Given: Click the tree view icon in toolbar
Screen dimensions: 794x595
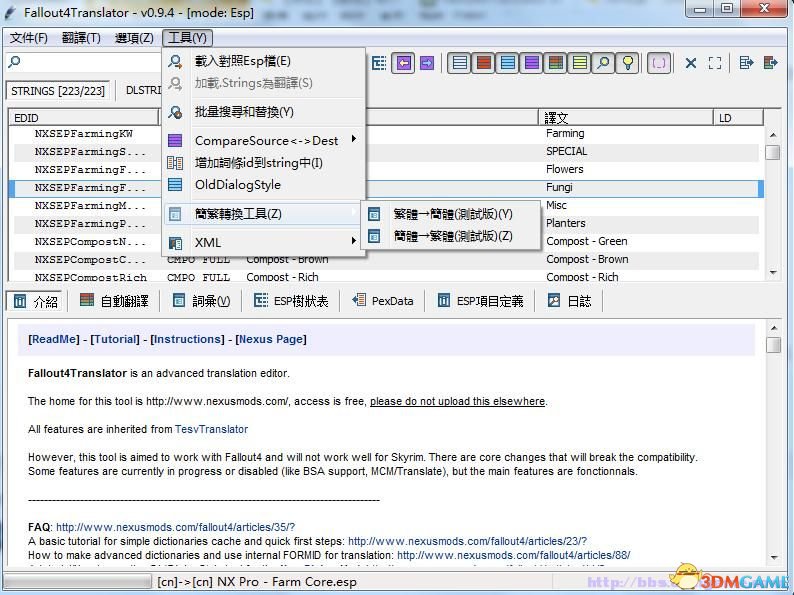Looking at the screenshot, I should click(x=379, y=63).
